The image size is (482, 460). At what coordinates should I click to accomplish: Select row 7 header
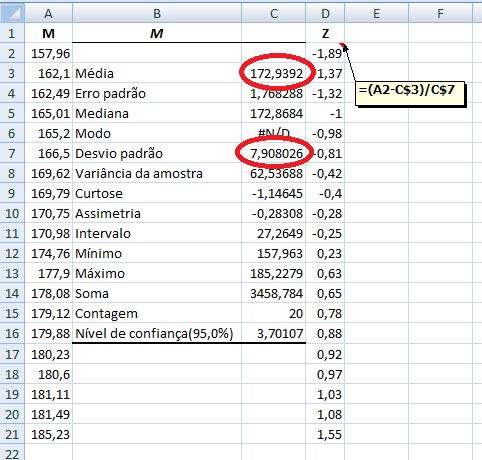(12, 153)
